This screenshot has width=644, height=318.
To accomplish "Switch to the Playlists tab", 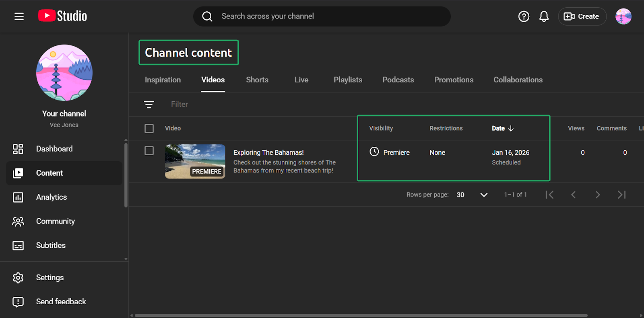I will click(348, 80).
